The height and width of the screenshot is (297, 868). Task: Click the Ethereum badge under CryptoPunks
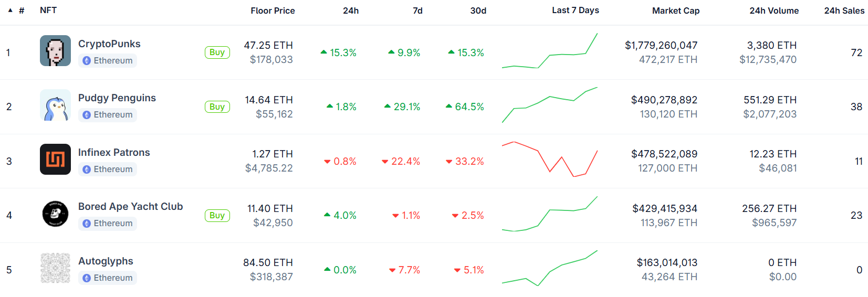(108, 61)
